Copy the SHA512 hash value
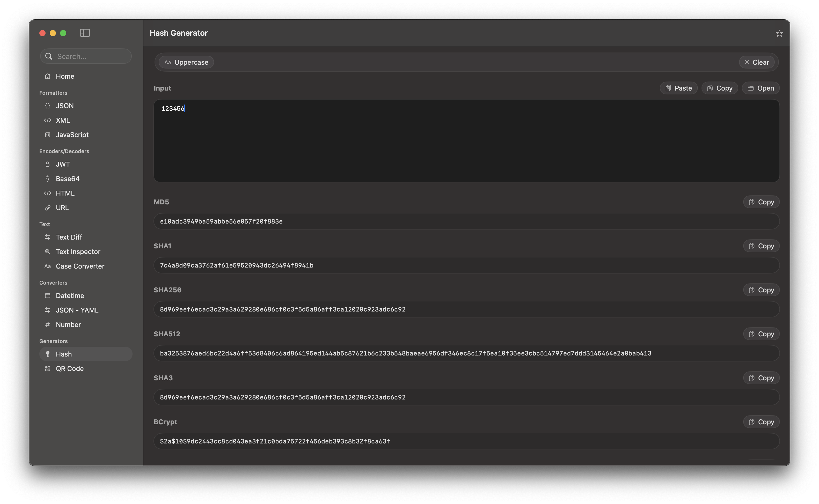The height and width of the screenshot is (504, 819). click(x=761, y=334)
